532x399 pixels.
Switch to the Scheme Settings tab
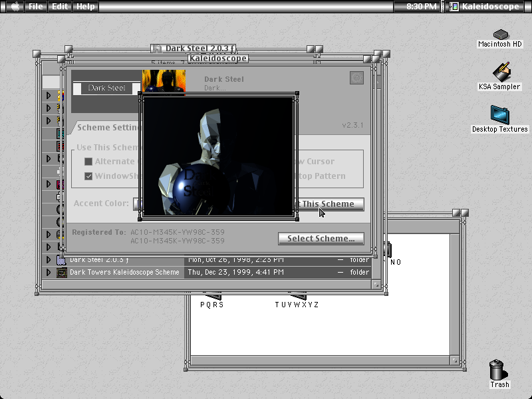point(107,127)
